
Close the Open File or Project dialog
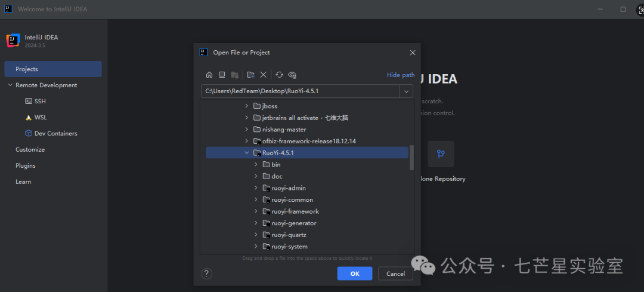413,53
